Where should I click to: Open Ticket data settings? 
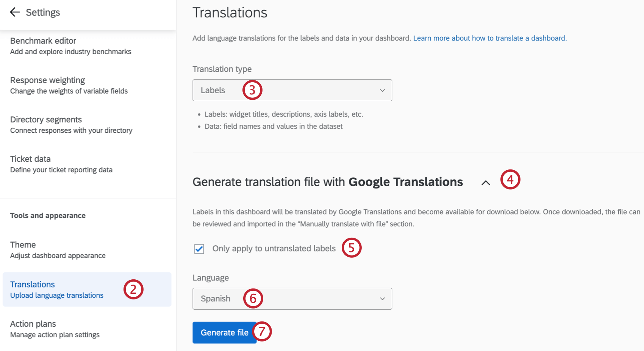pos(30,159)
